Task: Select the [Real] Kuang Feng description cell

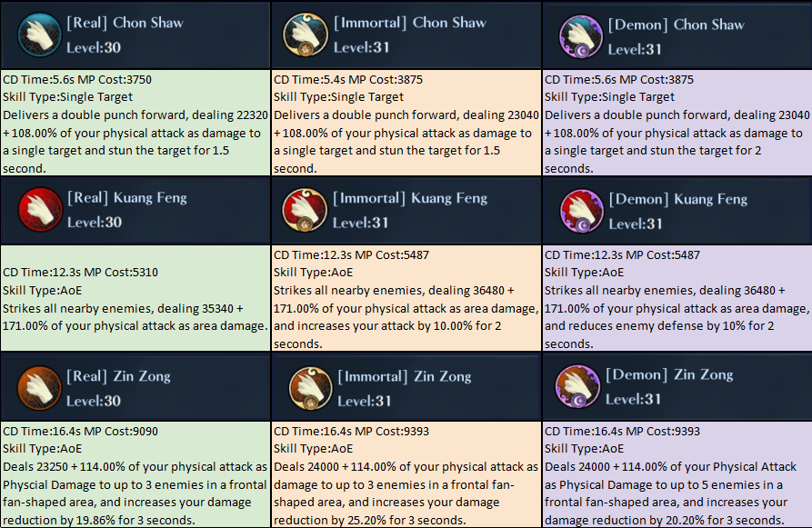Action: point(135,299)
